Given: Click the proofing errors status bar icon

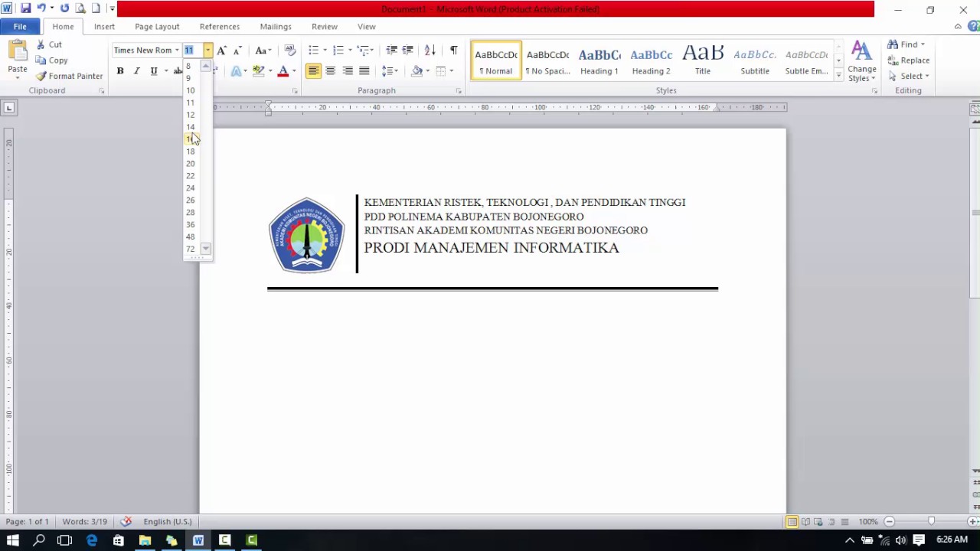Looking at the screenshot, I should (x=126, y=522).
